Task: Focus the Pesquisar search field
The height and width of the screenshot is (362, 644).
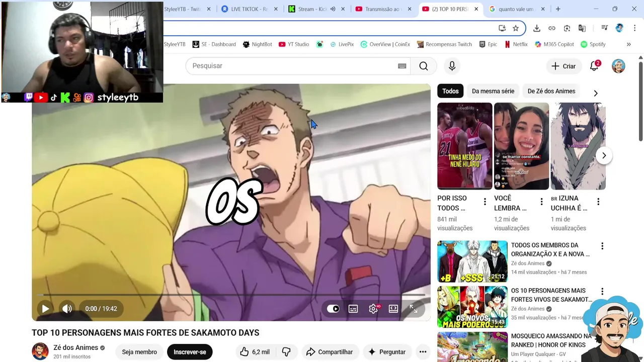Action: 297,66
